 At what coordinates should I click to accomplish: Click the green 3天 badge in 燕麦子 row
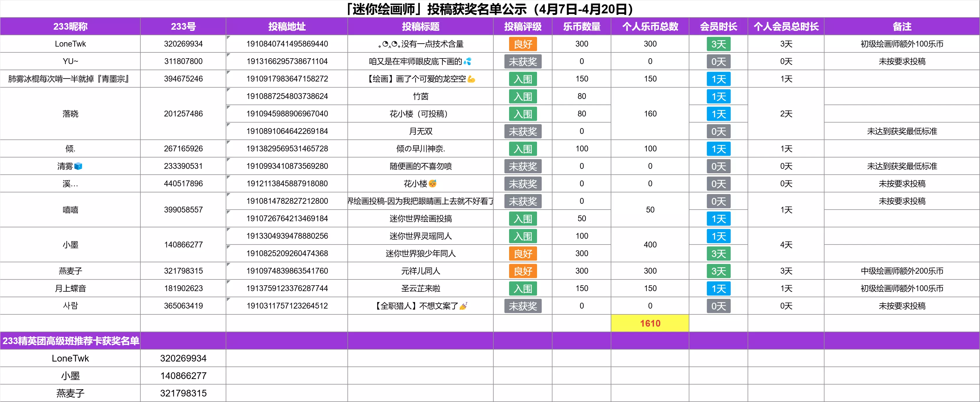tap(718, 271)
